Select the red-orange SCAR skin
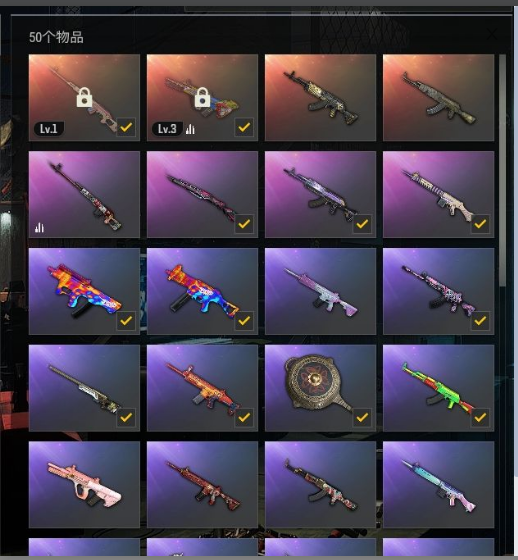The image size is (518, 560). tap(202, 388)
